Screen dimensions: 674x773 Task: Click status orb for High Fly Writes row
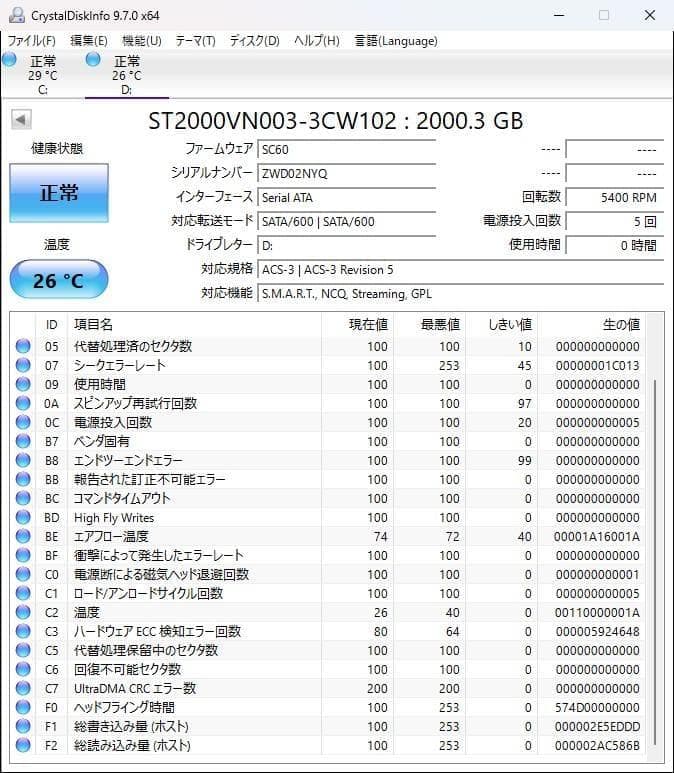pos(23,517)
